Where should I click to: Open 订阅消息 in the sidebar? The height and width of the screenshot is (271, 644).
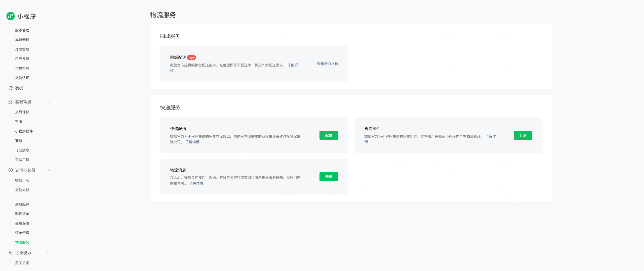pyautogui.click(x=22, y=150)
